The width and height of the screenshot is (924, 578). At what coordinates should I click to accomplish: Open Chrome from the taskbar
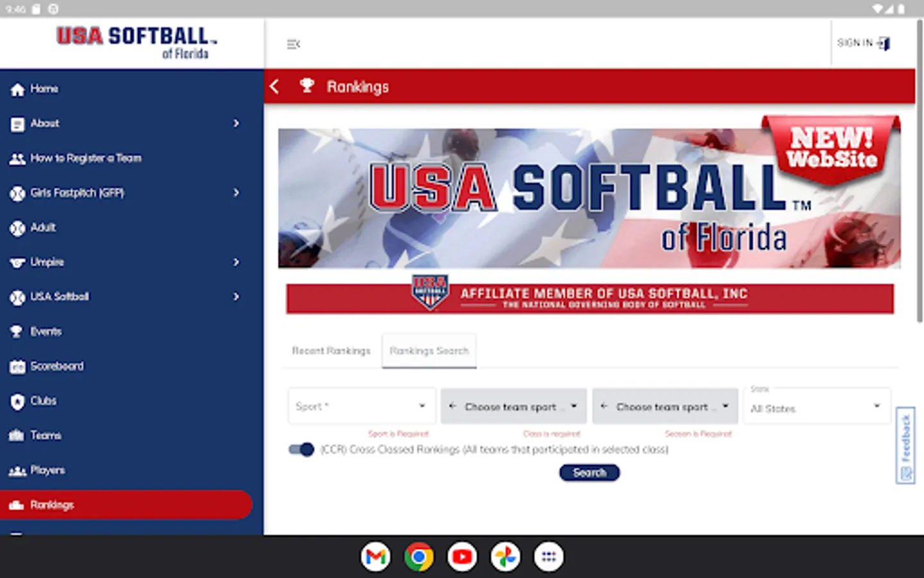click(x=418, y=557)
